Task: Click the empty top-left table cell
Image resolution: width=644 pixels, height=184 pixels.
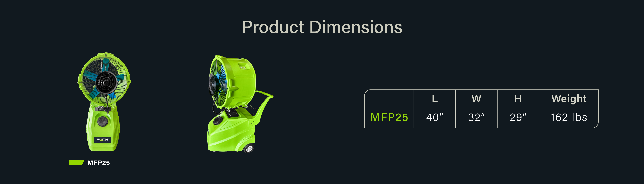Action: point(389,98)
